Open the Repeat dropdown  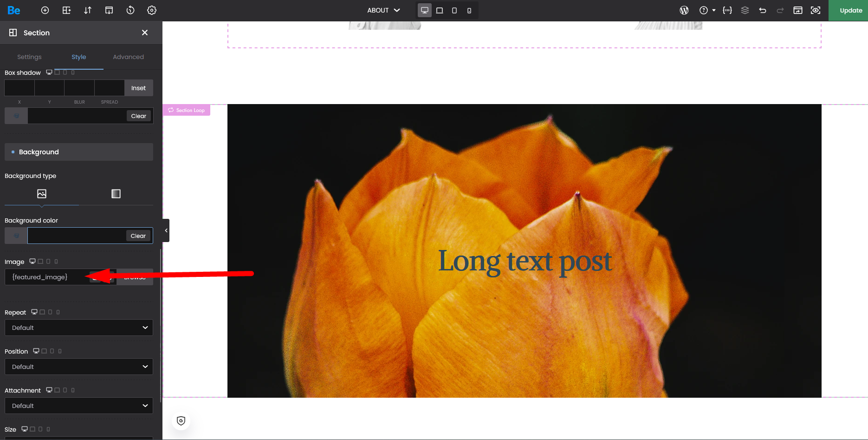79,328
